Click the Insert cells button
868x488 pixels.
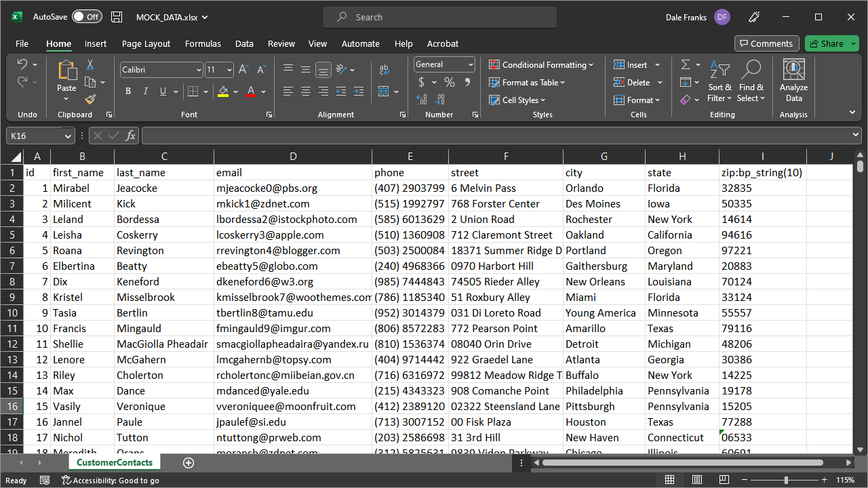[x=631, y=64]
